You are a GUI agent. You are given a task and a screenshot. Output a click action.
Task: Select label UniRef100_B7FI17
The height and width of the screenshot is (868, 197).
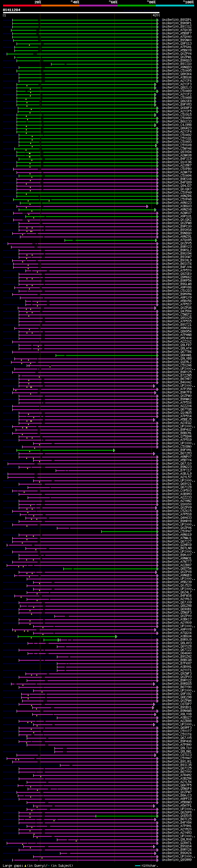coord(176,470)
